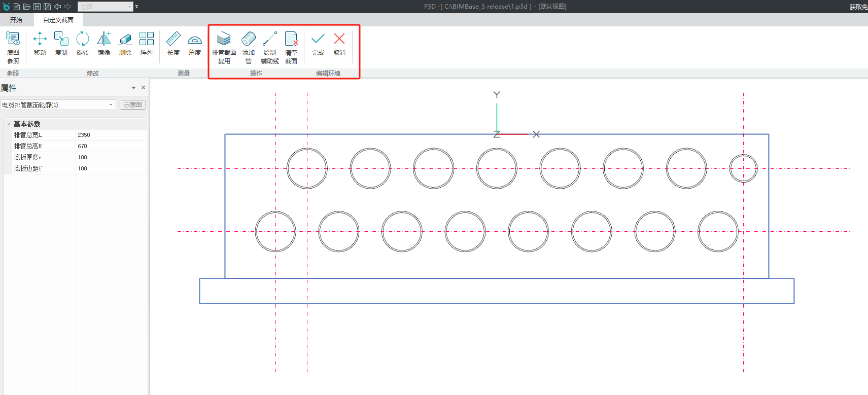Open the 属性 panel options arrow
The height and width of the screenshot is (395, 868).
[133, 88]
